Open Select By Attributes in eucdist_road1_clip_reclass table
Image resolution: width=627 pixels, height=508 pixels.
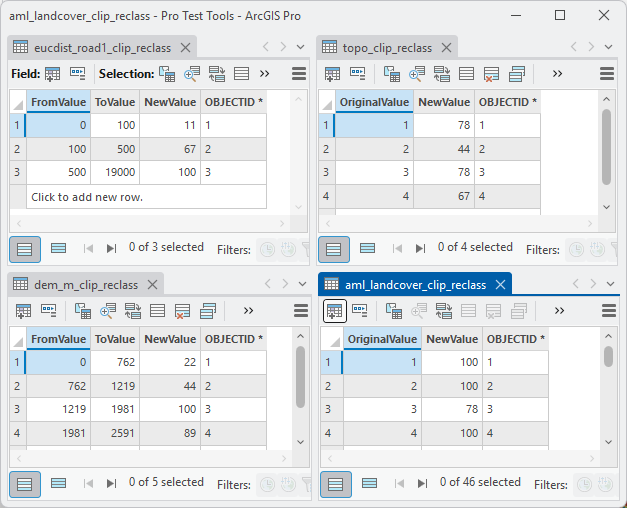point(167,74)
